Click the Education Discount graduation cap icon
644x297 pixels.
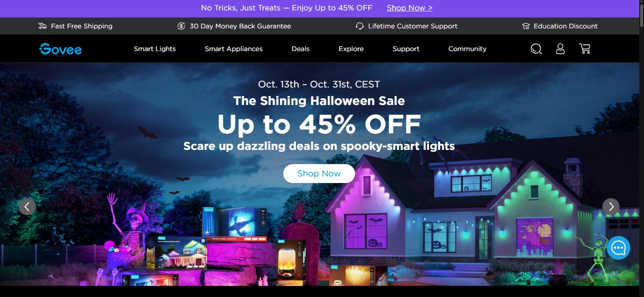click(526, 26)
